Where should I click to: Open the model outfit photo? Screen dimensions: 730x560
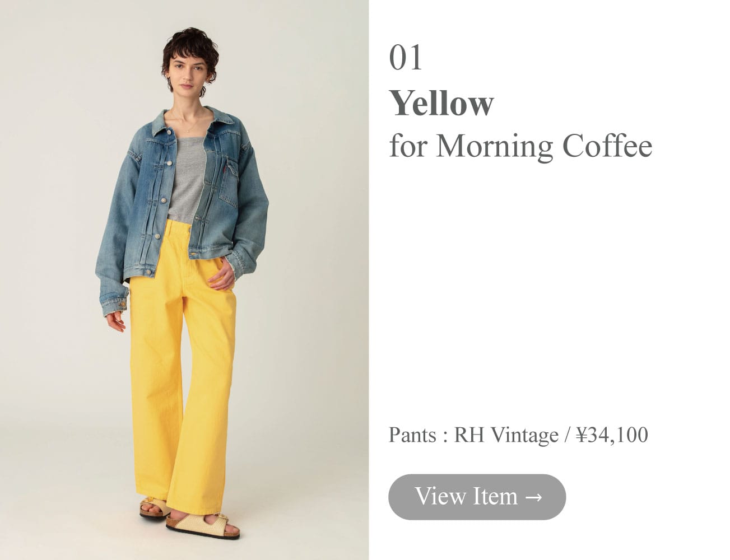tap(184, 280)
